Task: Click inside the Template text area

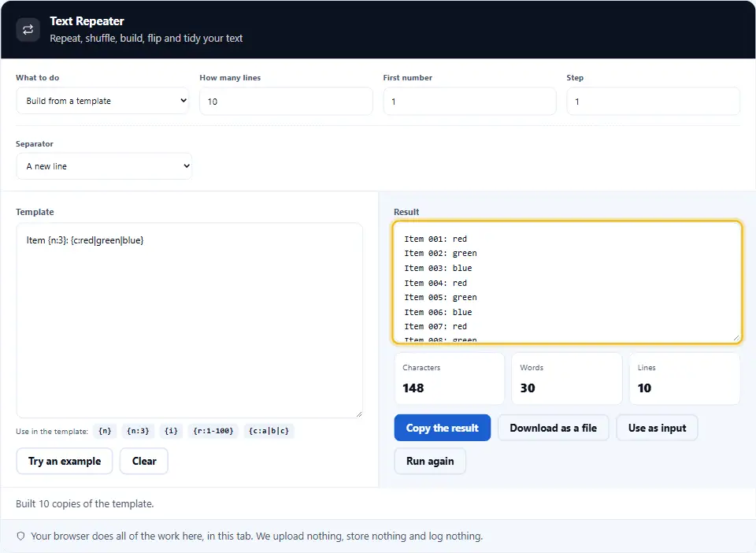Action: 190,320
